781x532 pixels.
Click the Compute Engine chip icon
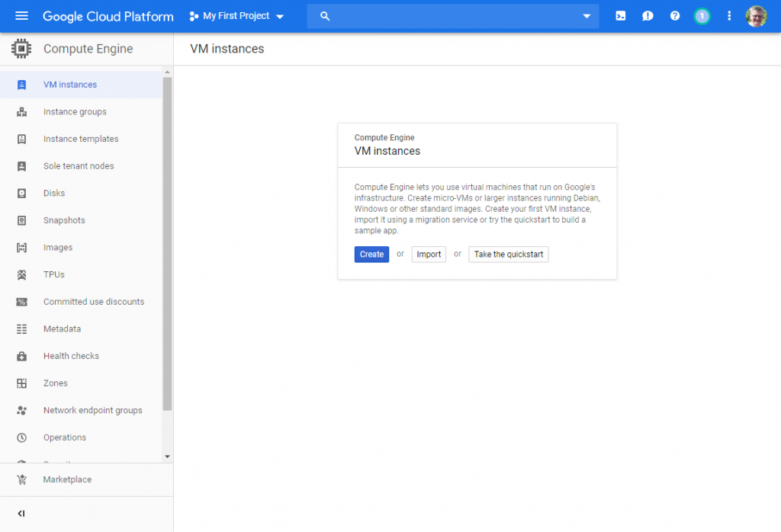click(x=21, y=49)
